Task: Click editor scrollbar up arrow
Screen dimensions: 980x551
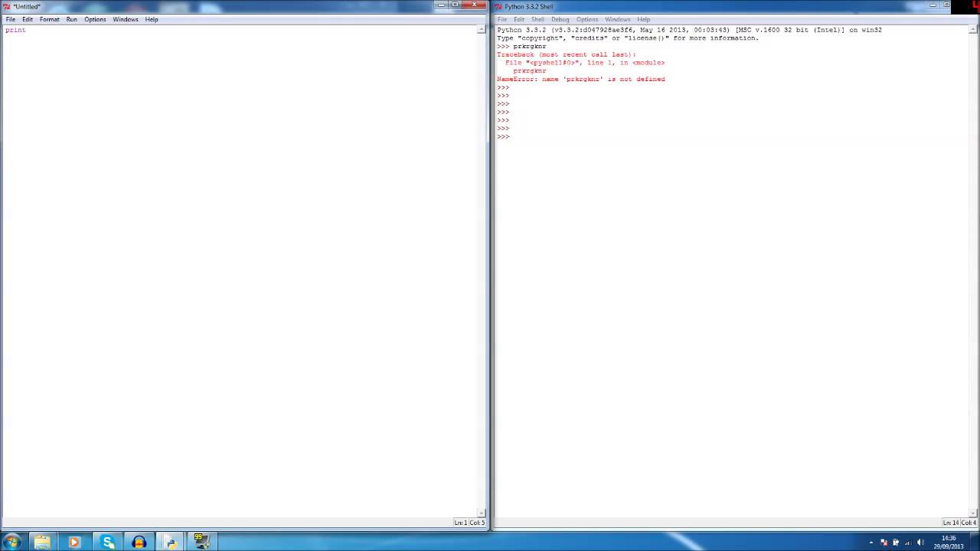Action: tap(482, 30)
